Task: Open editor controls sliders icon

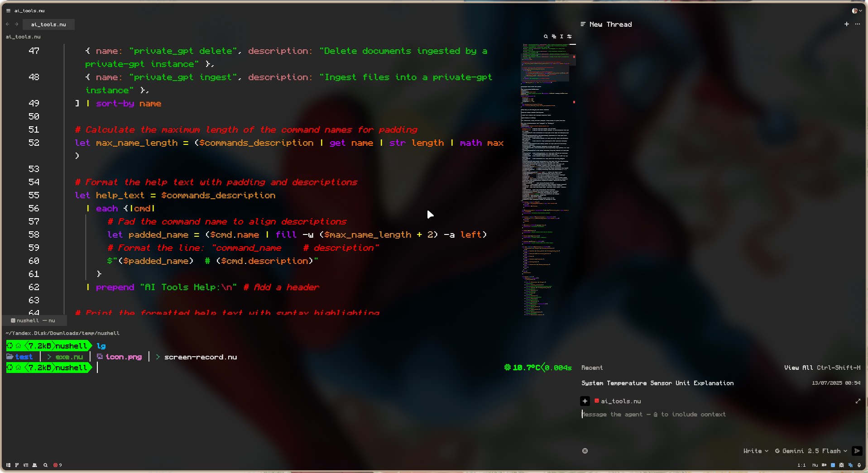Action: click(x=570, y=36)
